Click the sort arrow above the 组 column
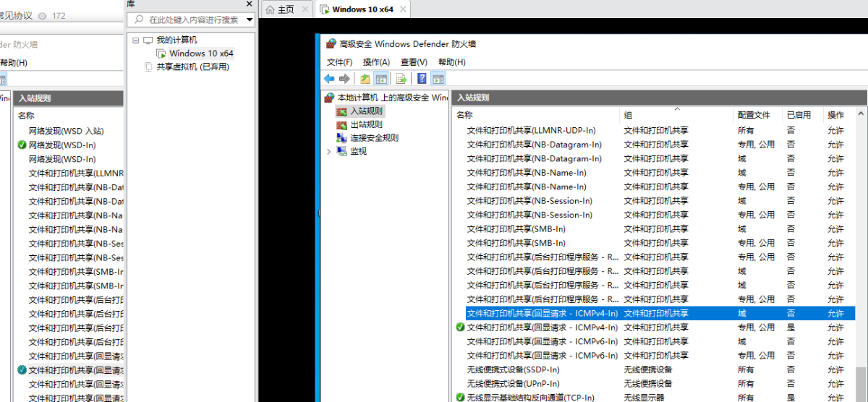The width and height of the screenshot is (868, 402). coord(677,109)
